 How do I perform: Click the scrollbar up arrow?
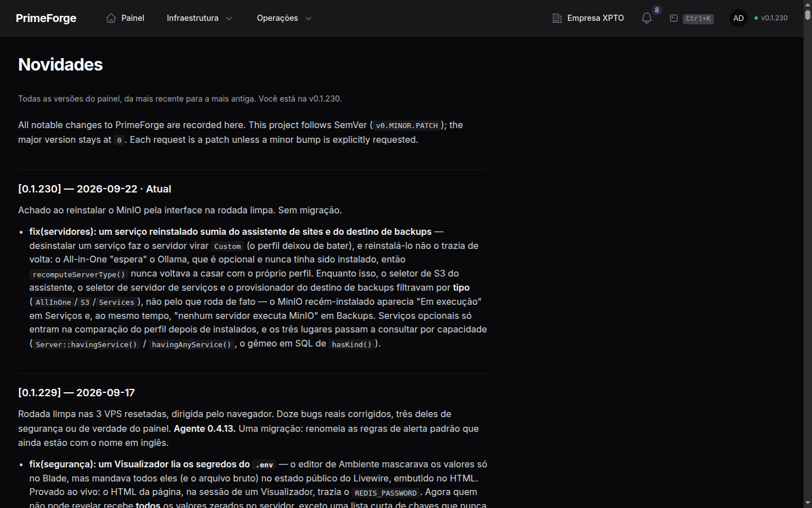[x=807, y=4]
